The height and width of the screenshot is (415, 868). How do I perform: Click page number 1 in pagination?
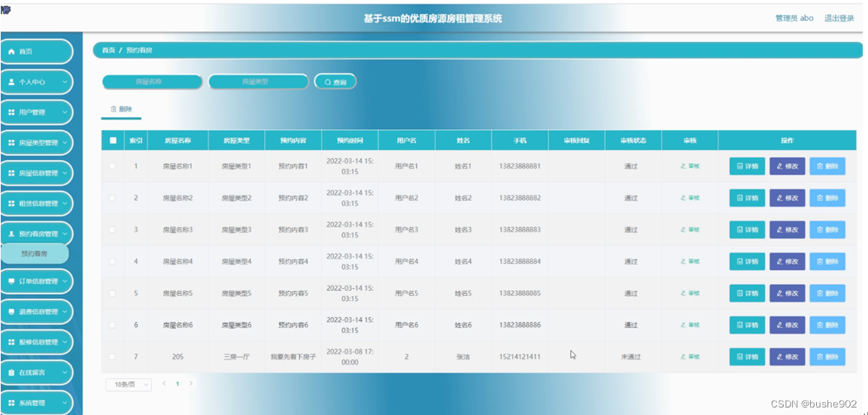tap(178, 383)
